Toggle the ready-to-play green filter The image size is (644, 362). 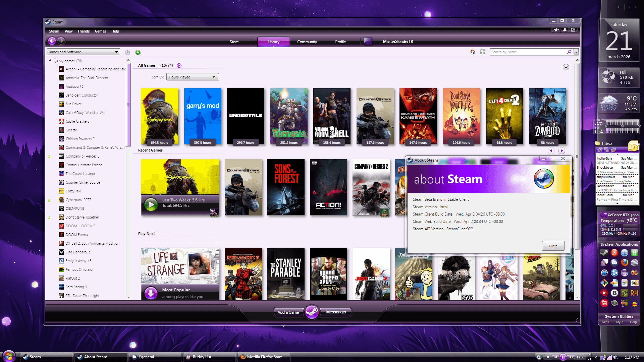(138, 53)
